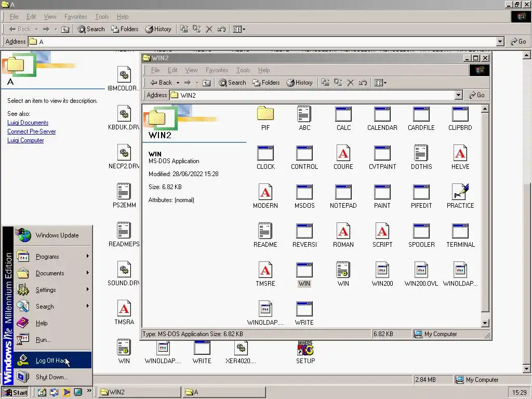The height and width of the screenshot is (399, 532).
Task: Select the DOTHIS text file
Action: [421, 153]
